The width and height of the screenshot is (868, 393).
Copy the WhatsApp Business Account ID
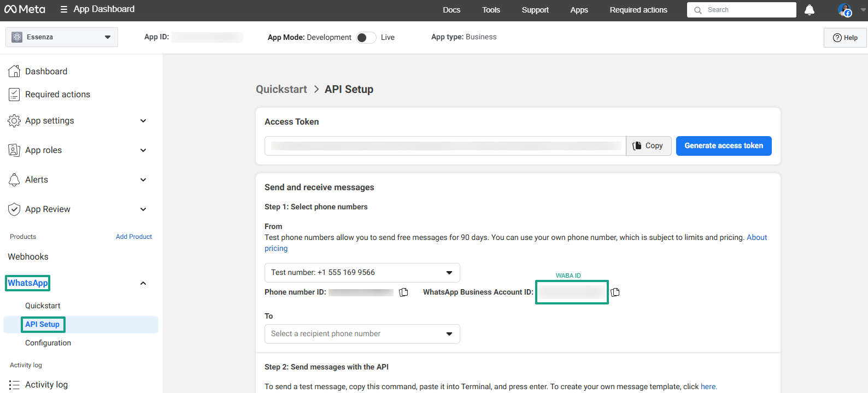615,292
